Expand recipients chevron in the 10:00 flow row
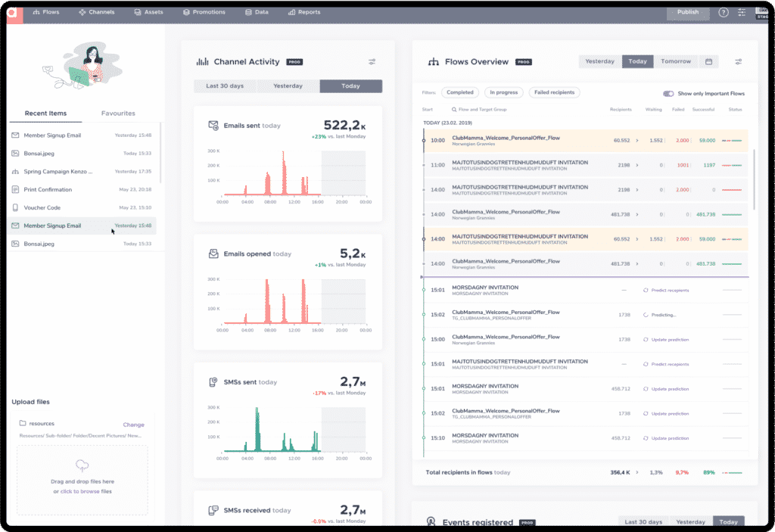 point(637,141)
